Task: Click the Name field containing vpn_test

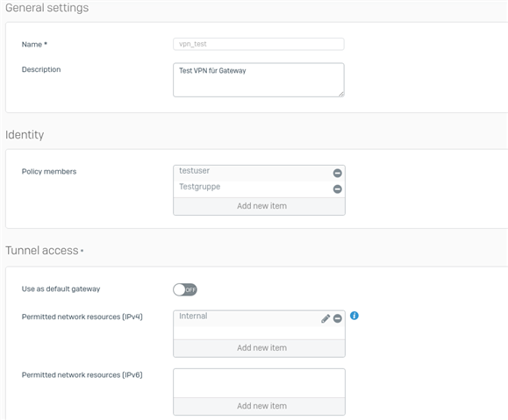Action: (x=259, y=44)
